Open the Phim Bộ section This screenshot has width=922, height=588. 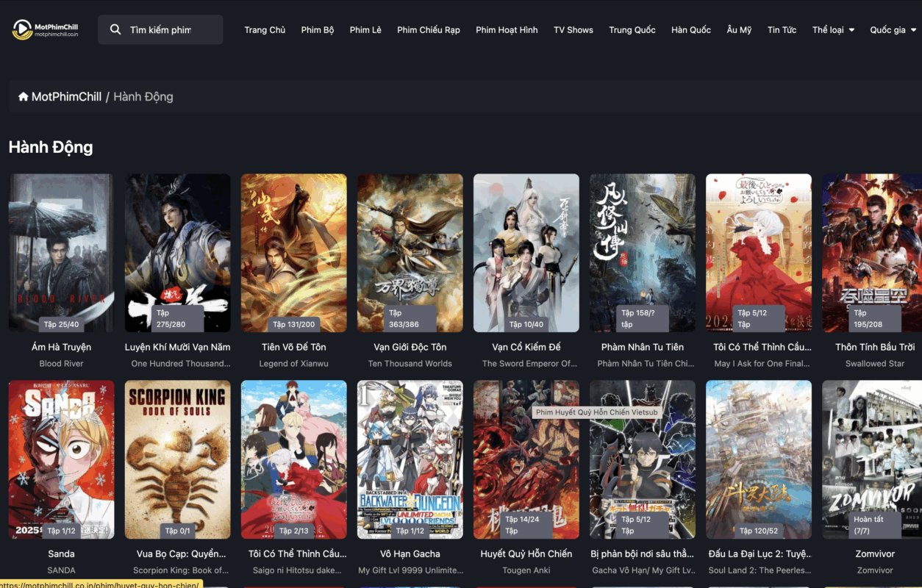coord(318,30)
